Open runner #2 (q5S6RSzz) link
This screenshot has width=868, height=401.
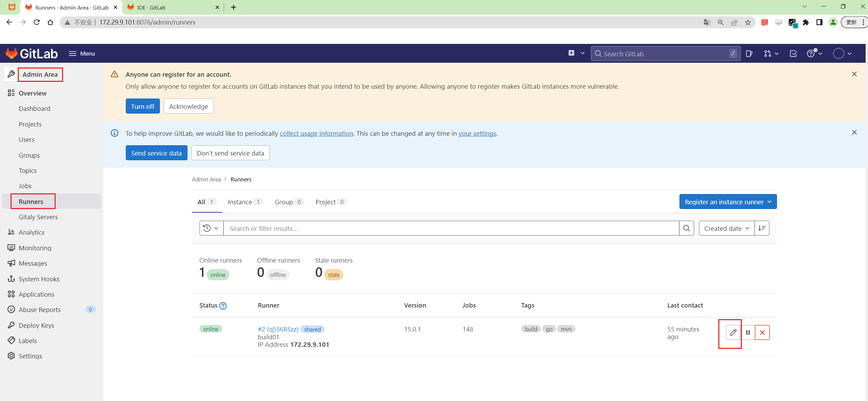point(278,329)
